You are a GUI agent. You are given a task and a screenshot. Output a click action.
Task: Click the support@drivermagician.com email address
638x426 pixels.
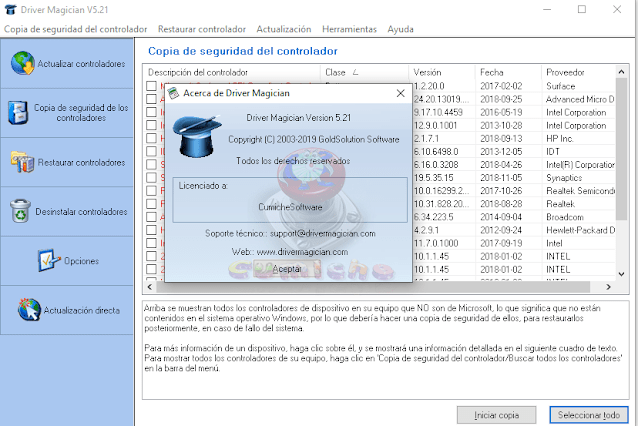click(x=323, y=234)
